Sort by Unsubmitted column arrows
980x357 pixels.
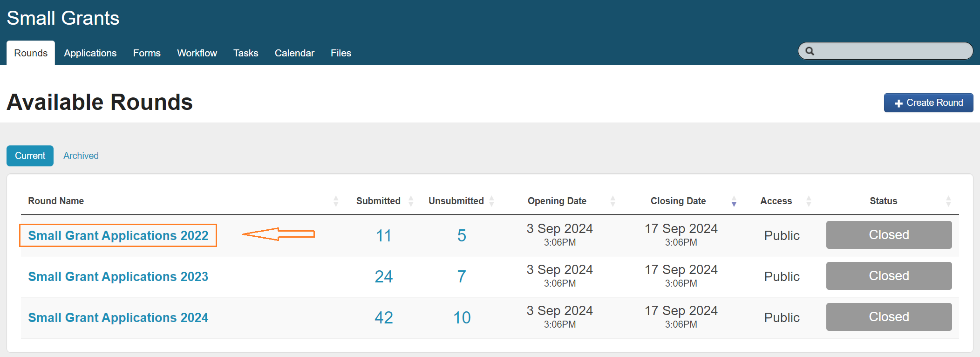point(491,201)
